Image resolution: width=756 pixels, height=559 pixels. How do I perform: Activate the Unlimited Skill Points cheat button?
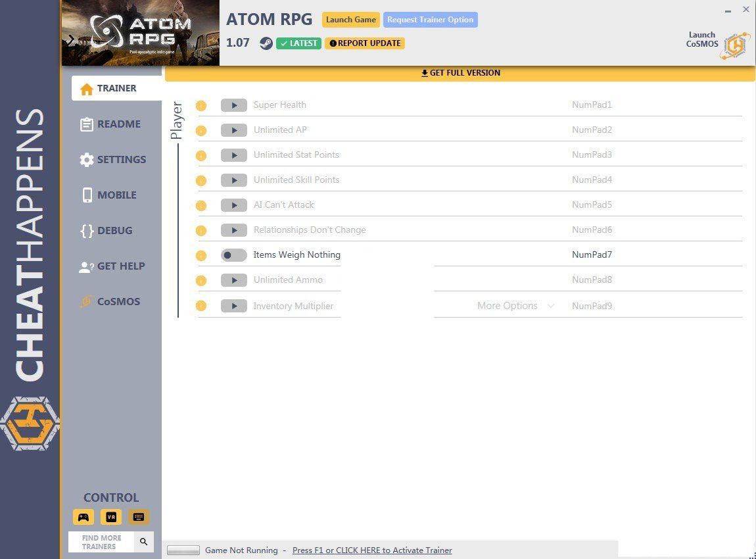[234, 180]
